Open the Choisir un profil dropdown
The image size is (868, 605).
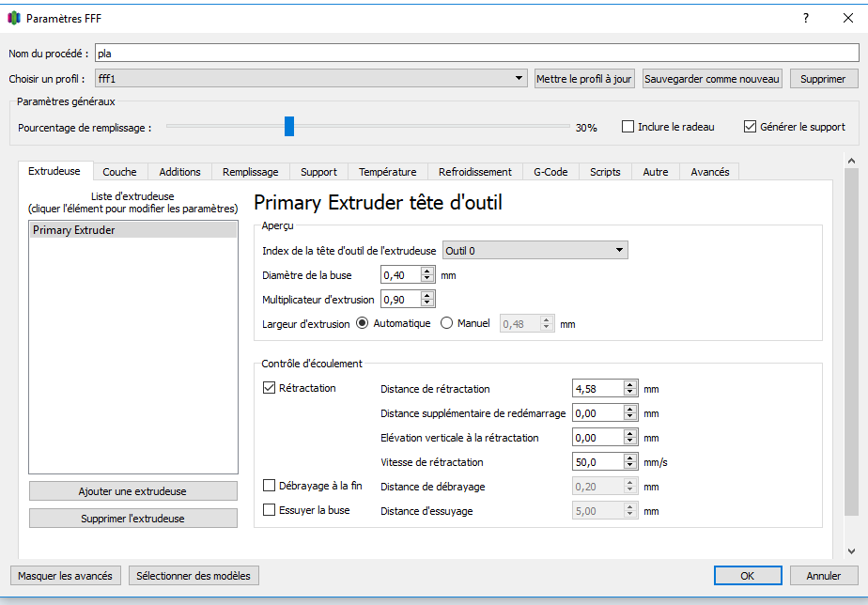point(311,79)
